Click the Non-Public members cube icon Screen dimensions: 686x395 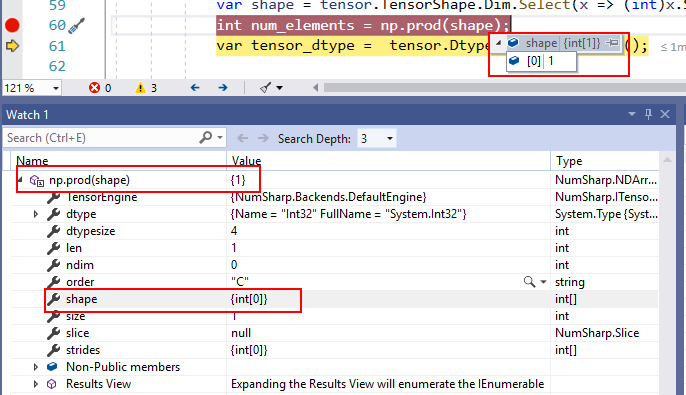(x=52, y=367)
